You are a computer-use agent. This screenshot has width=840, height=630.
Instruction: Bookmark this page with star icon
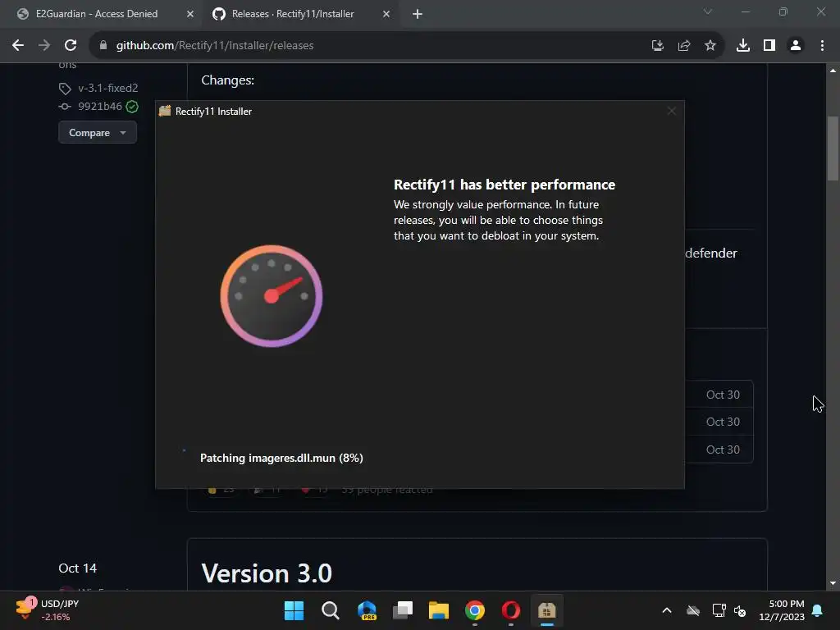click(710, 46)
